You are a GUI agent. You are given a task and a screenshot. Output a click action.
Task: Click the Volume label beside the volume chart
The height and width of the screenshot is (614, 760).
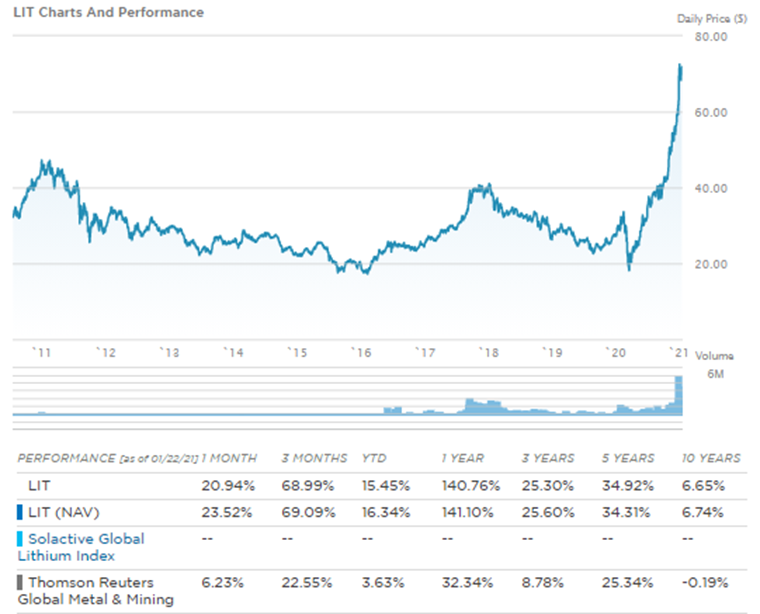pos(714,355)
